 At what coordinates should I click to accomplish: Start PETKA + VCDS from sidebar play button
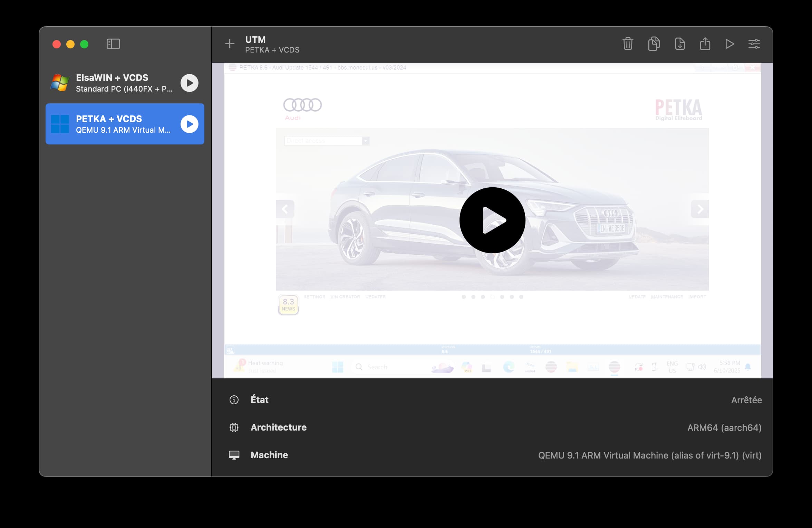pos(190,124)
